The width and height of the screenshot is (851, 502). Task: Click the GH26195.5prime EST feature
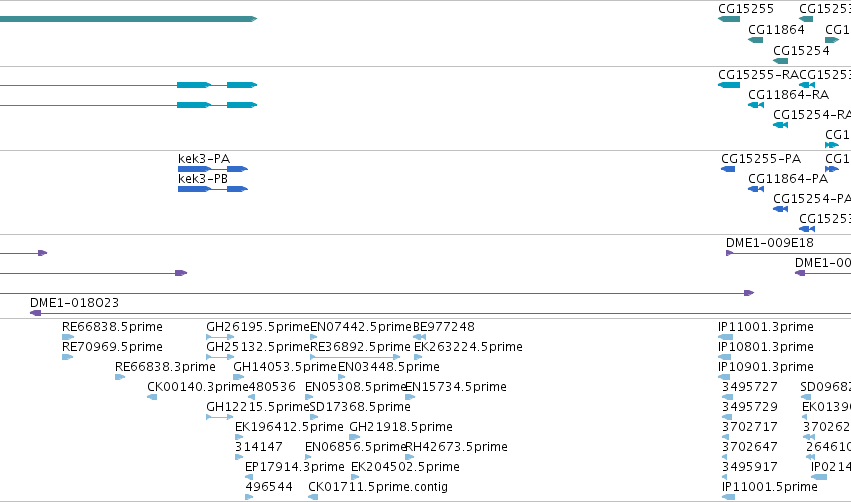[220, 337]
